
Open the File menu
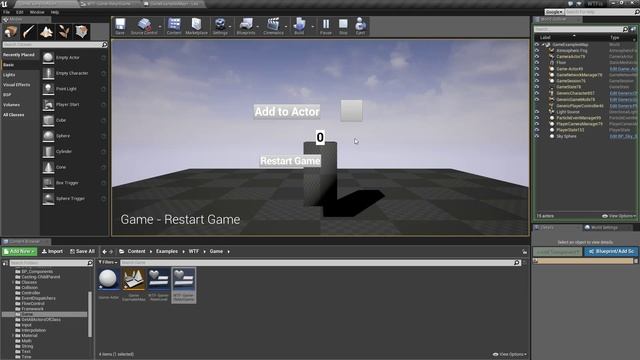(7, 12)
